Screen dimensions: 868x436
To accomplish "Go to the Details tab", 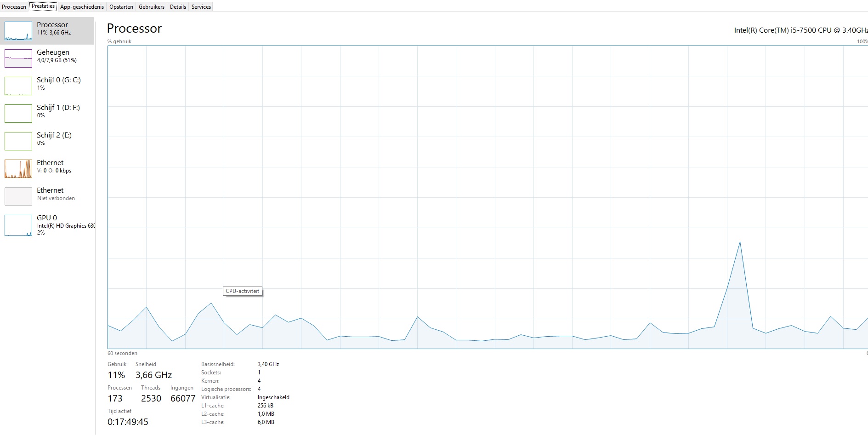I will pyautogui.click(x=178, y=7).
